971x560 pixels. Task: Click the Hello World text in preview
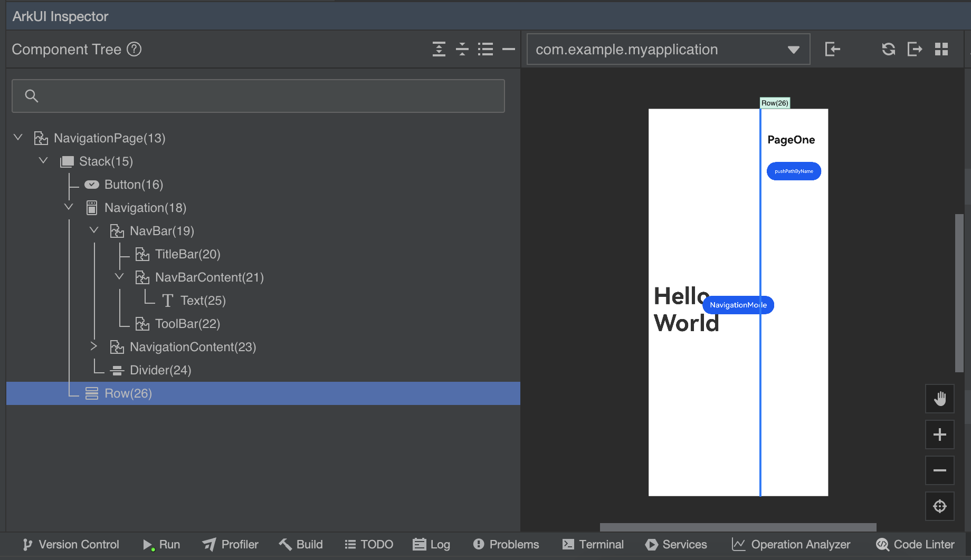[686, 310]
